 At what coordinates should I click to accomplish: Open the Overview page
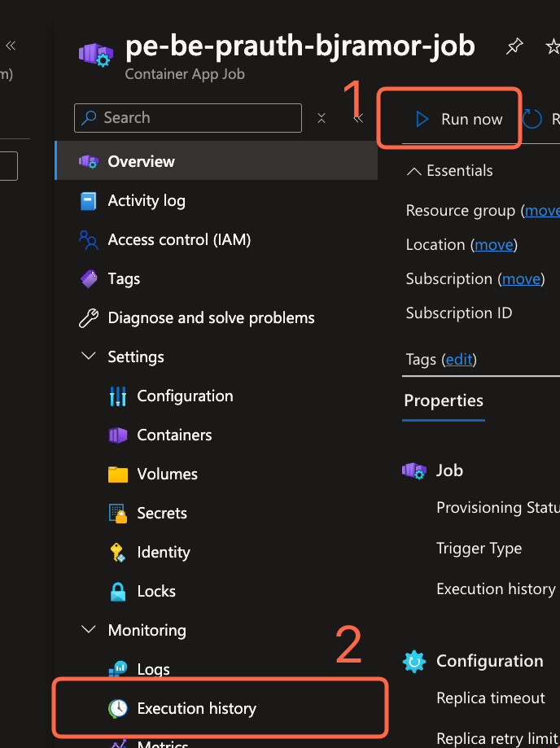[x=217, y=161]
